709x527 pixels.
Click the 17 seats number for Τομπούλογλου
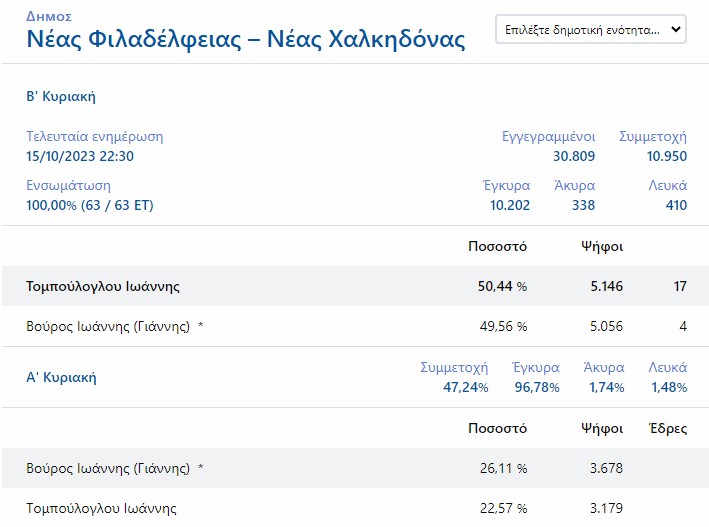(680, 287)
